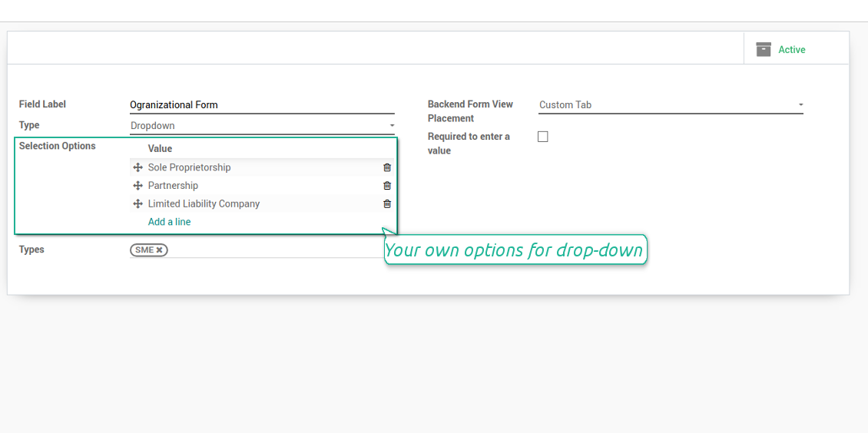Click the archive box icon
Image resolution: width=868 pixels, height=433 pixels.
[763, 49]
